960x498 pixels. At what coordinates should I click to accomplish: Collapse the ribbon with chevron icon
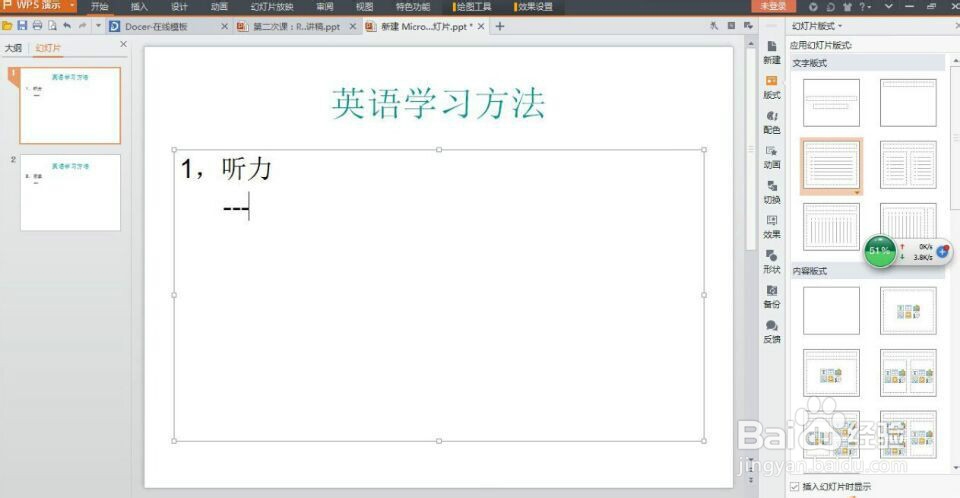888,6
